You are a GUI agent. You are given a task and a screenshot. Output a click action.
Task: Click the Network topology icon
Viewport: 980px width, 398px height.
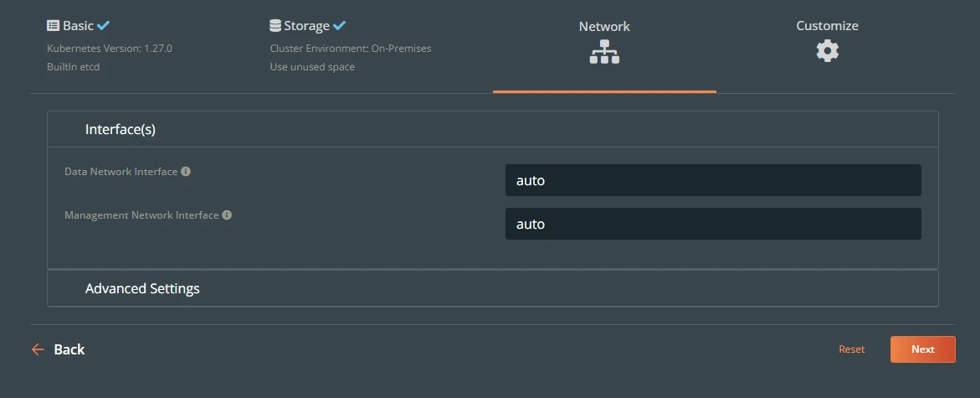(x=604, y=51)
